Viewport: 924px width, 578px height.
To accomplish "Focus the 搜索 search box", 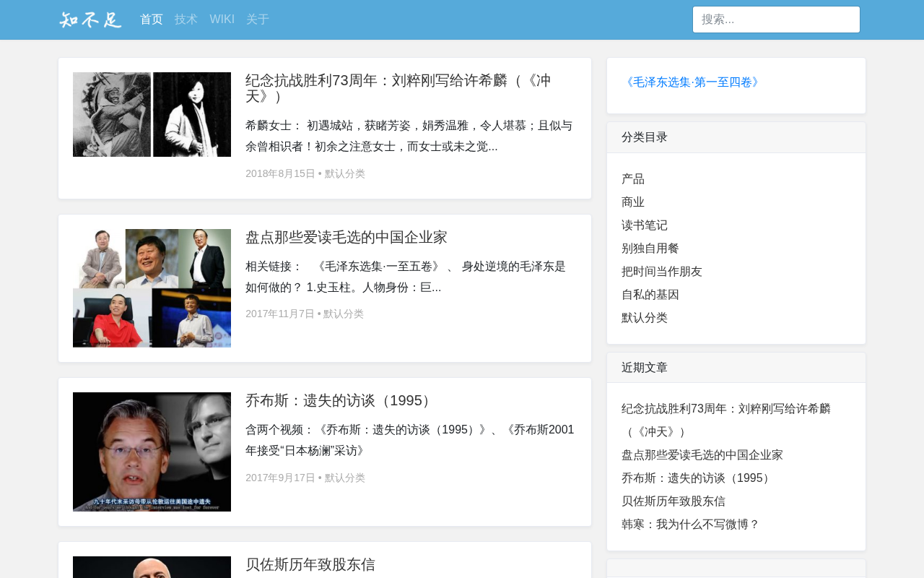I will [776, 20].
